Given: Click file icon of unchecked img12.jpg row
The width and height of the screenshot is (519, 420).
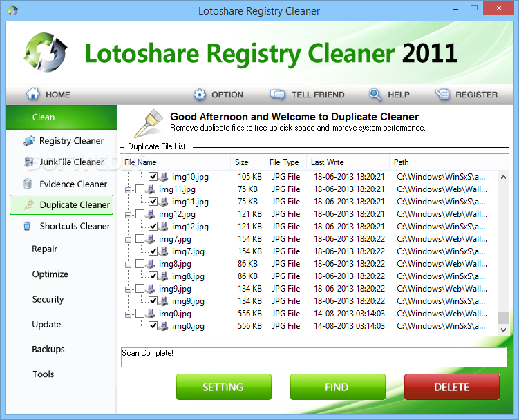Looking at the screenshot, I should coord(150,214).
